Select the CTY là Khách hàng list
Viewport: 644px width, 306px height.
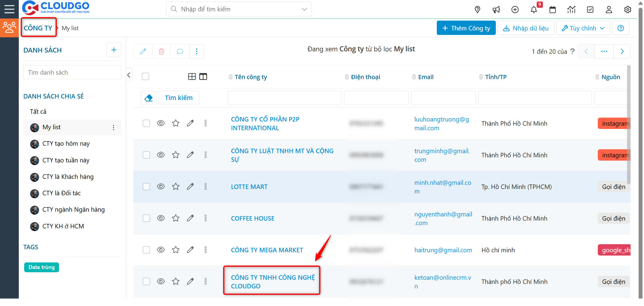point(68,177)
